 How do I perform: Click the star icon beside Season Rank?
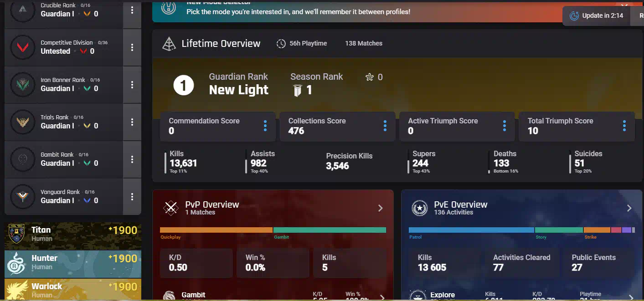click(370, 77)
